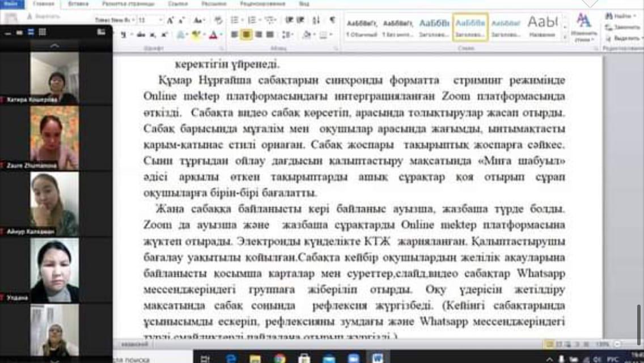Click the bulleted list icon
This screenshot has height=363, width=644.
pyautogui.click(x=235, y=20)
